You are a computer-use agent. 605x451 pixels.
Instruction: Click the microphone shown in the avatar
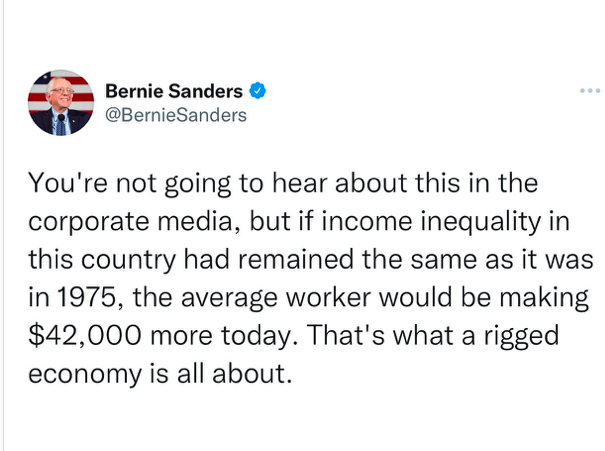[61, 118]
